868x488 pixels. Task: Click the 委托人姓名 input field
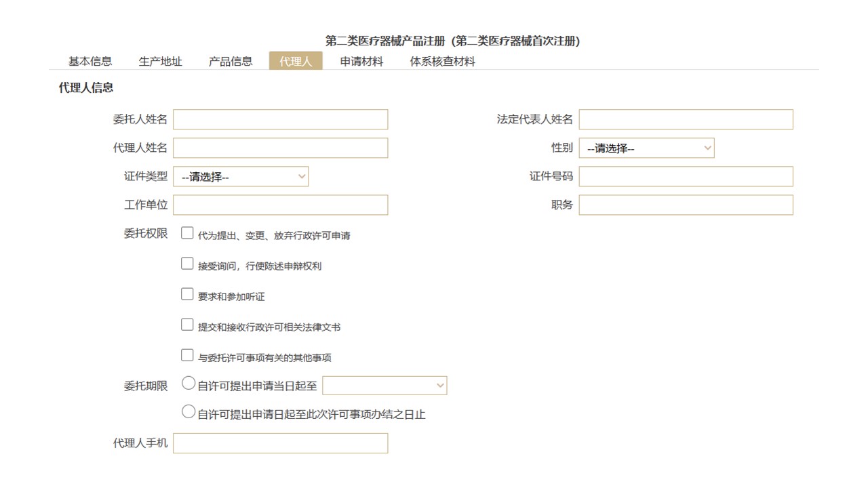(x=280, y=119)
